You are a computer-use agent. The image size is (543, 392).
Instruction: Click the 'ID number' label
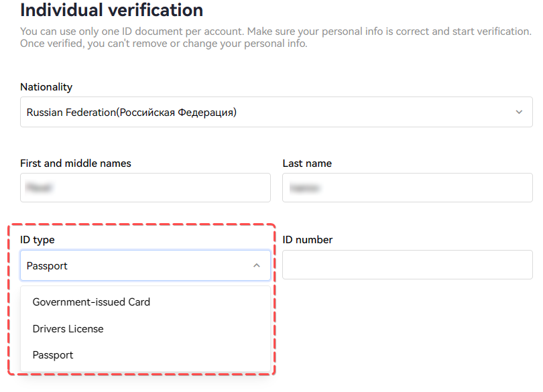308,240
